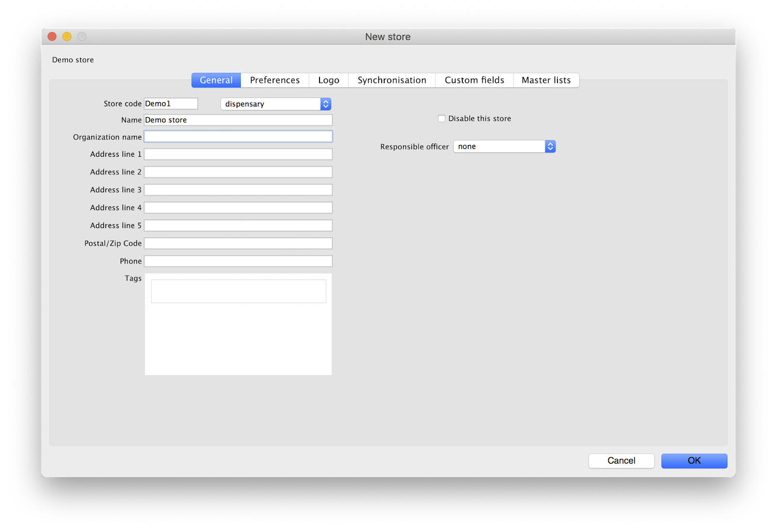
Task: Select the Synchronisation tab
Action: [391, 80]
